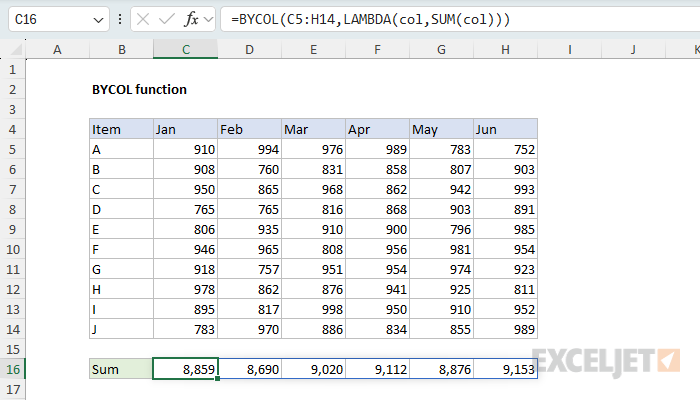This screenshot has width=700, height=400.
Task: Select row 16 header
Action: click(x=12, y=370)
